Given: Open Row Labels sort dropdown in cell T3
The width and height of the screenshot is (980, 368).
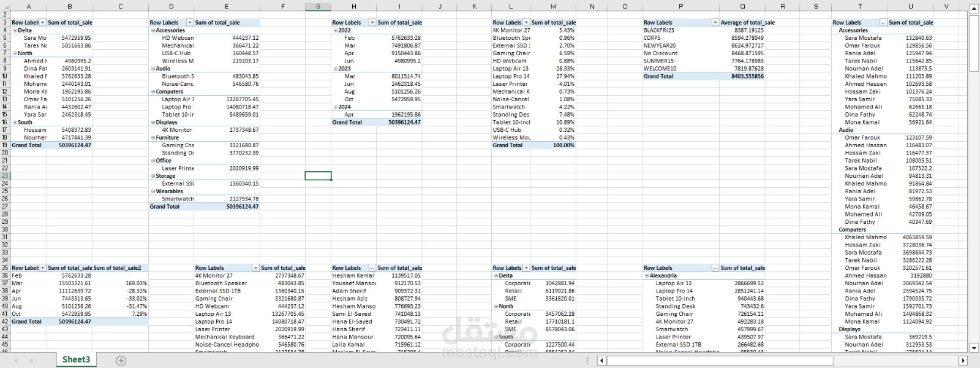Looking at the screenshot, I should click(883, 23).
